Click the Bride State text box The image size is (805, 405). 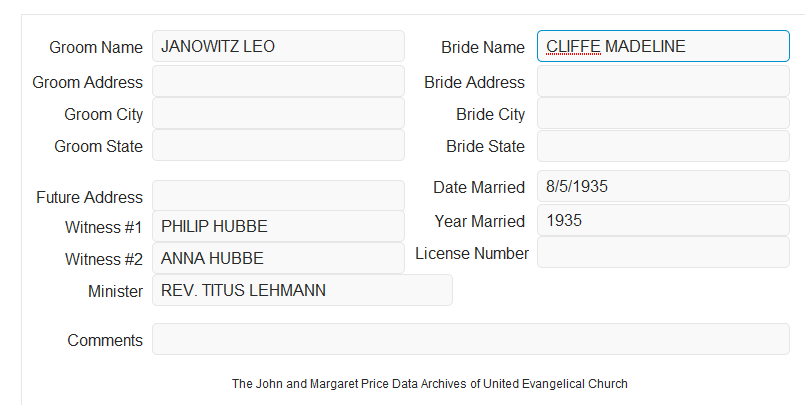point(663,146)
